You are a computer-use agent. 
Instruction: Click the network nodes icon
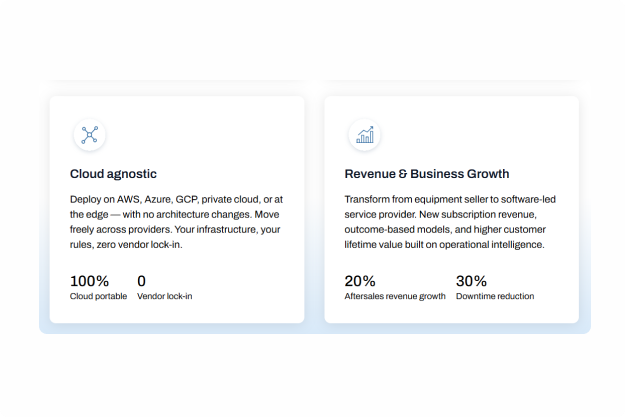click(x=89, y=135)
